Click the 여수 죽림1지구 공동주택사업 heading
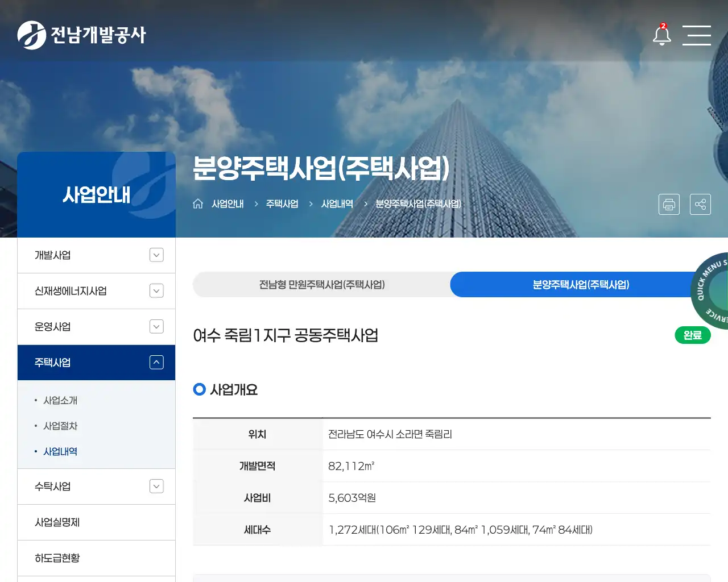Viewport: 728px width, 582px height. (x=286, y=335)
